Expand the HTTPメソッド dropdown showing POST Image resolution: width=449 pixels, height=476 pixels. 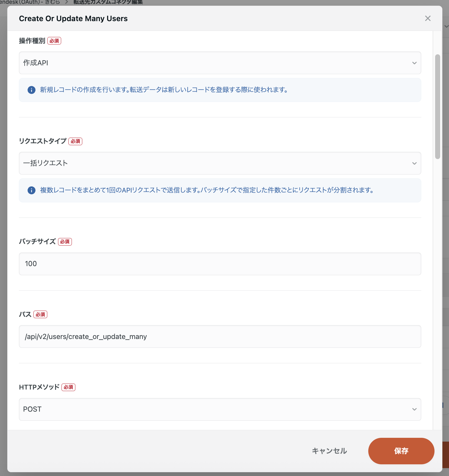[x=214, y=409]
